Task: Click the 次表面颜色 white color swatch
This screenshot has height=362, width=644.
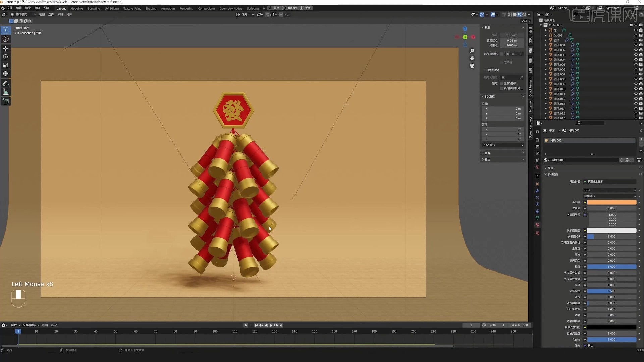Action: [611, 231]
